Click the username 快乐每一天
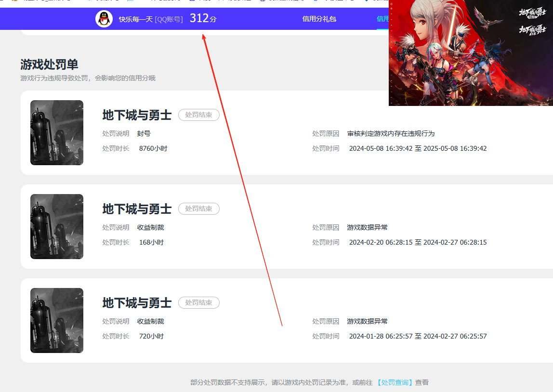 135,19
